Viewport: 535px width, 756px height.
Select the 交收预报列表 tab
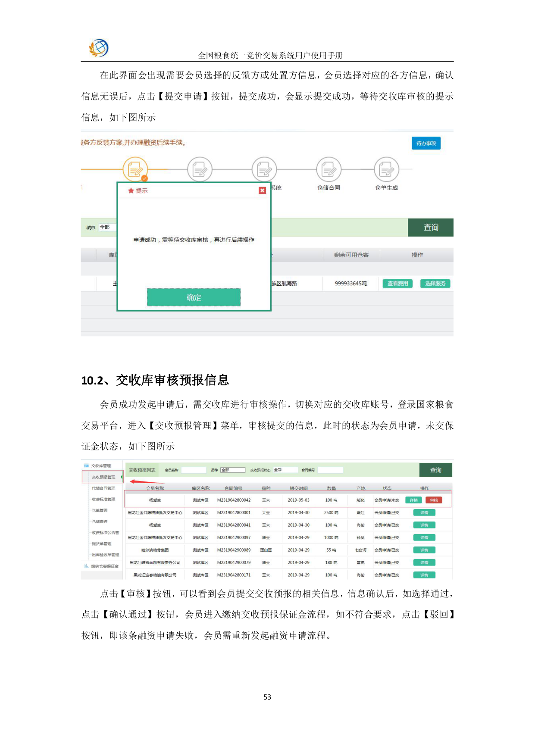142,470
